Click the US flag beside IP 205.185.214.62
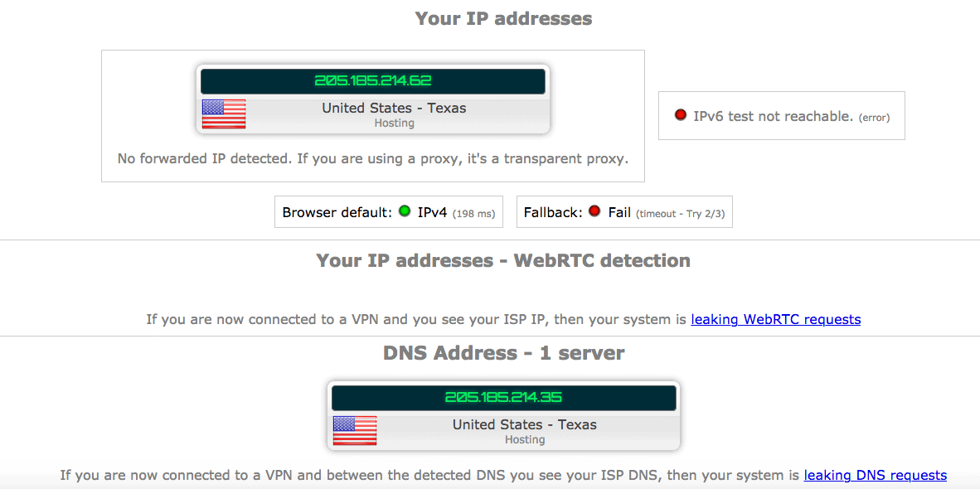 (224, 114)
